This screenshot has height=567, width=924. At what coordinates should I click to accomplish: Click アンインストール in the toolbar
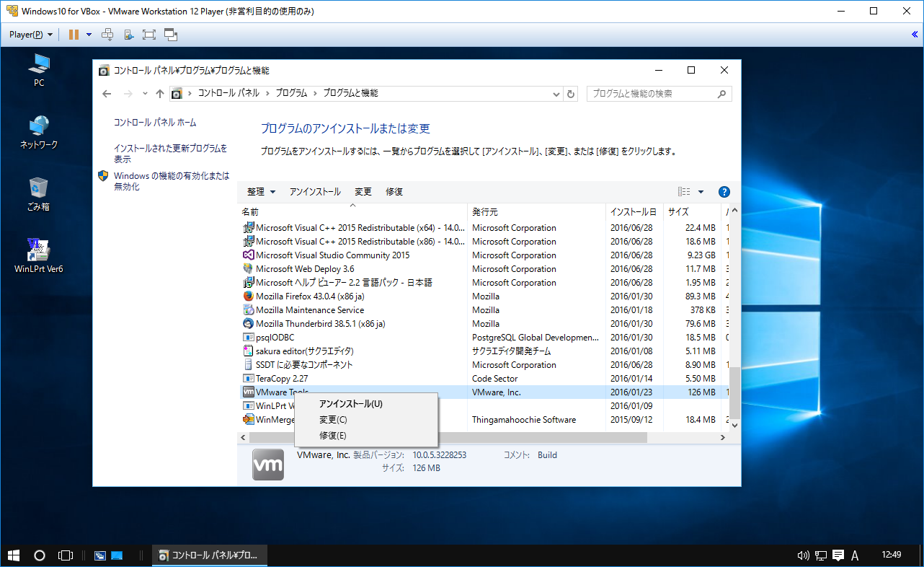tap(315, 192)
